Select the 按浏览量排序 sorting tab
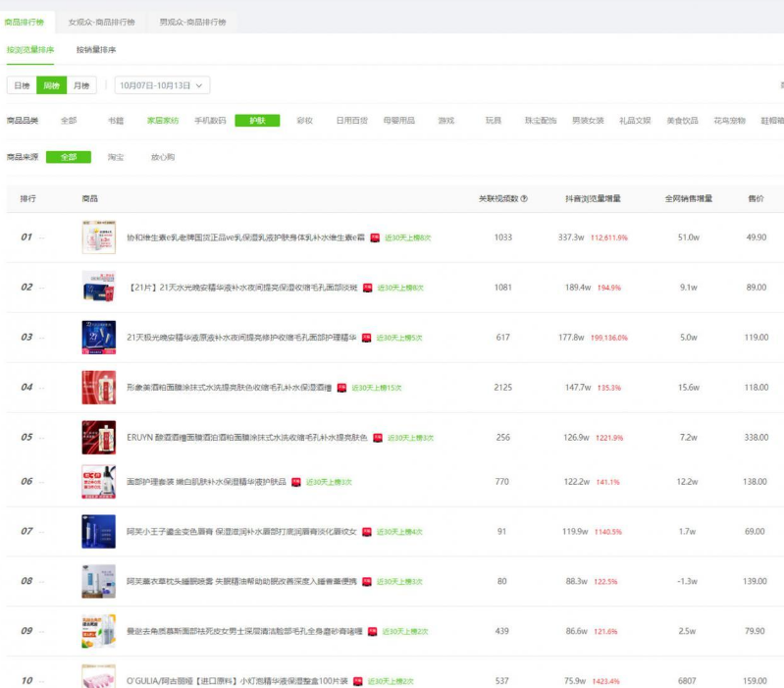Screen dimensions: 784x688 pos(30,49)
